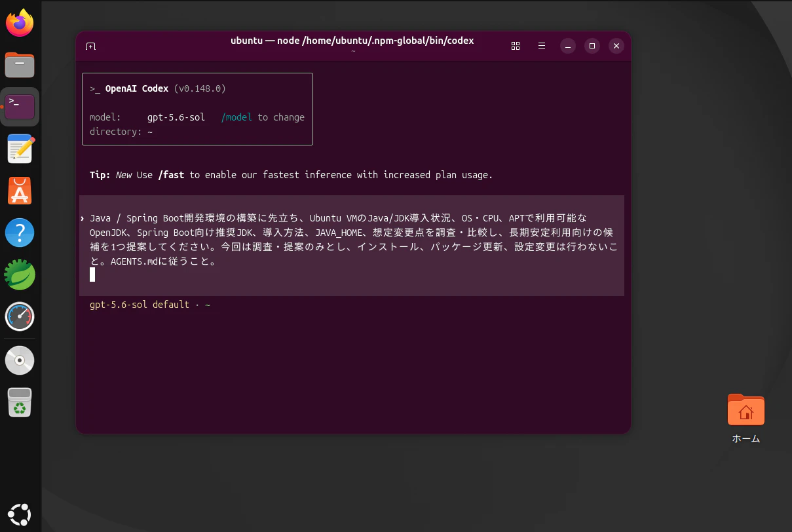Launch the green Spring leaf dock icon

(x=20, y=275)
